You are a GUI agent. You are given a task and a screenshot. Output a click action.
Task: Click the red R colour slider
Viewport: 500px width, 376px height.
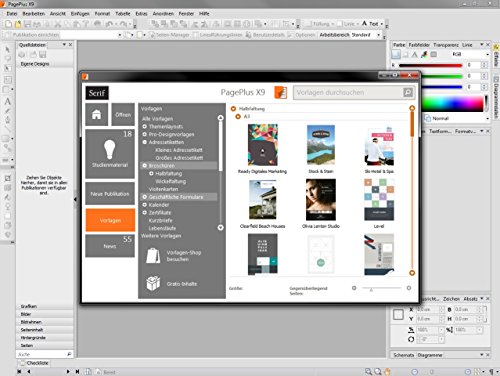pos(430,65)
